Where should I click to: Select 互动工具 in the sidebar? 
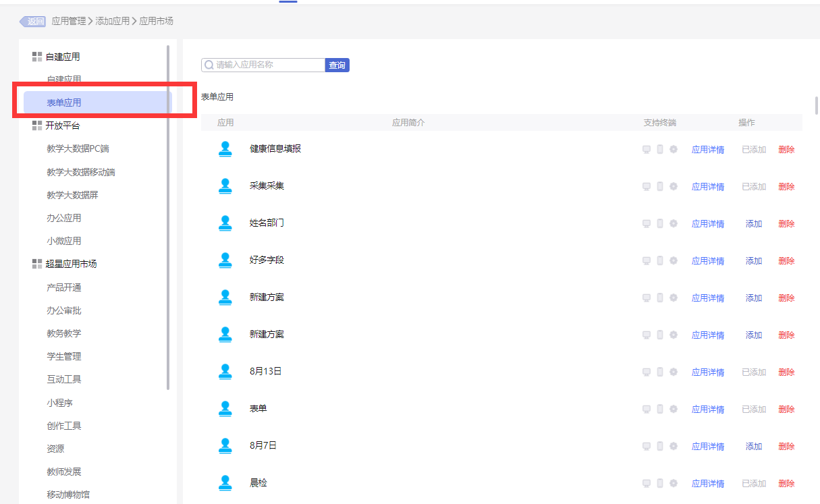[64, 379]
